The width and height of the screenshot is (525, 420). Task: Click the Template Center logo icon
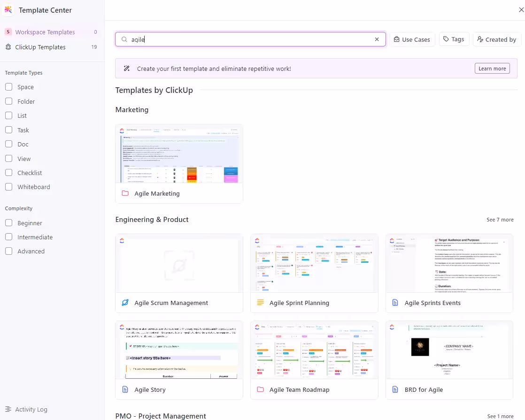[x=8, y=10]
